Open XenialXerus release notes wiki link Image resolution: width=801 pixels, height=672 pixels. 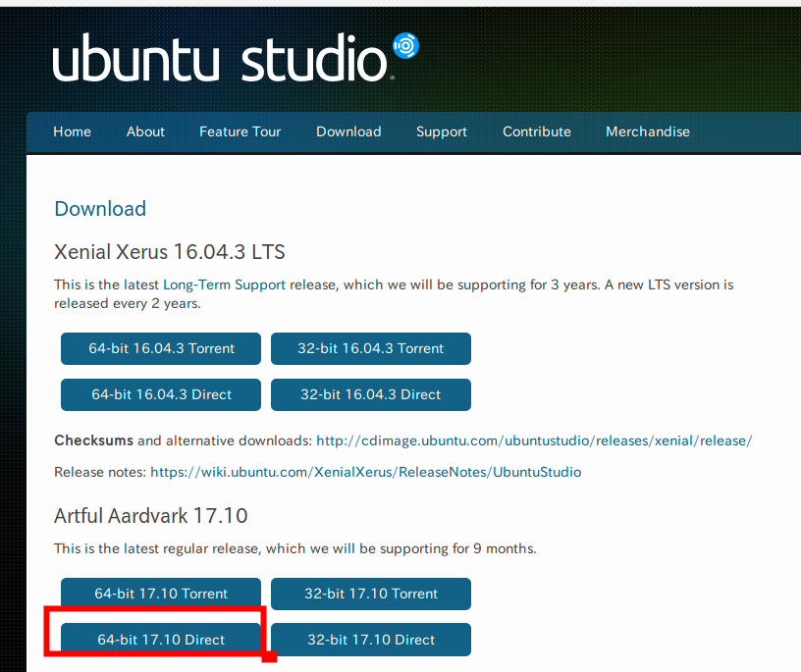point(366,472)
